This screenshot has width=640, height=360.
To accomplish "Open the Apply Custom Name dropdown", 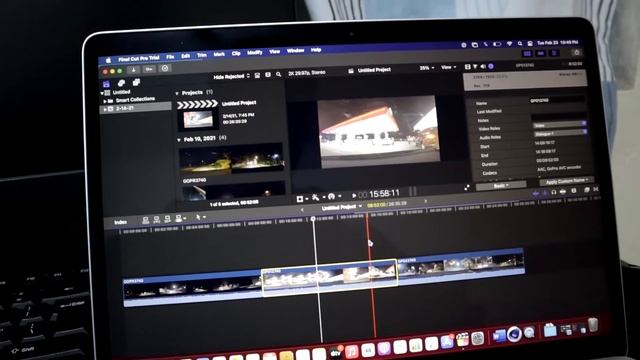I will pyautogui.click(x=567, y=181).
